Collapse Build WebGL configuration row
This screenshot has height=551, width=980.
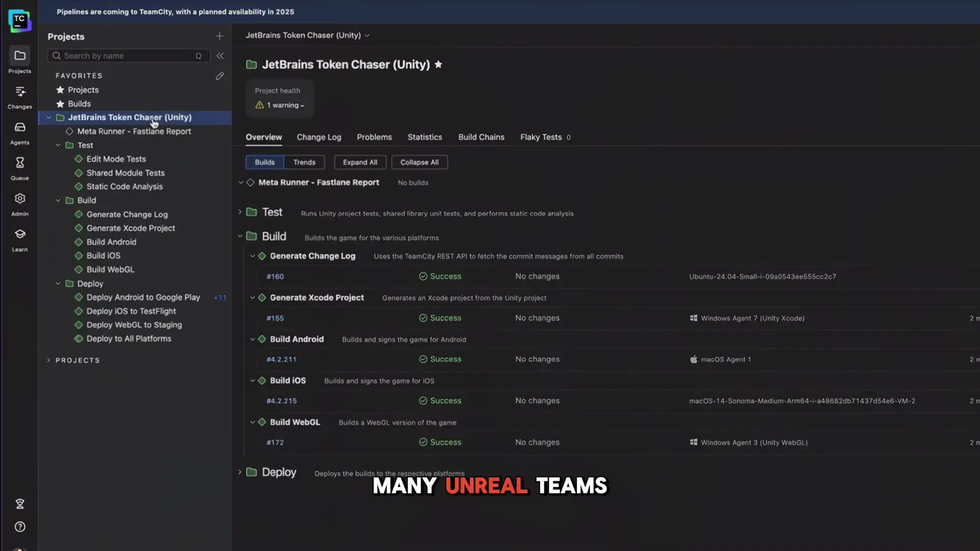(x=252, y=422)
